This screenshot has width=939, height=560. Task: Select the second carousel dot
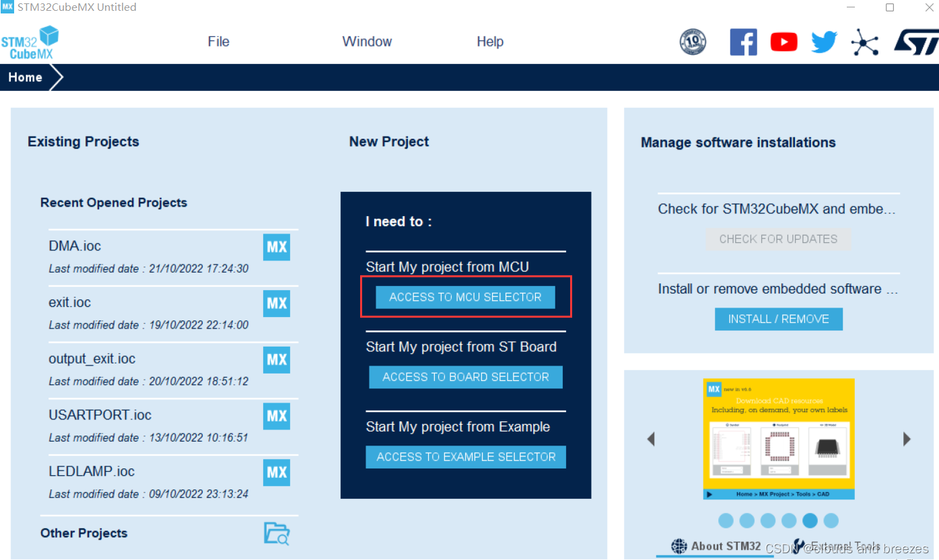click(x=747, y=520)
